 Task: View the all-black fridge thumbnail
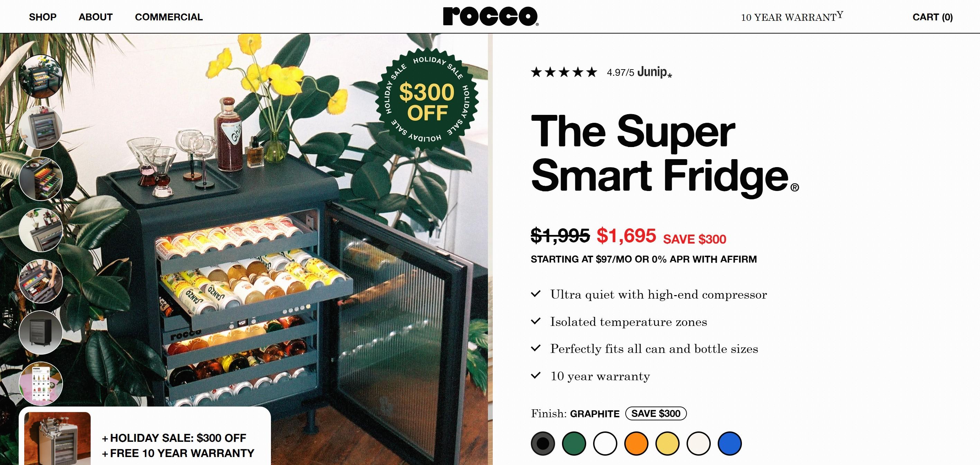pyautogui.click(x=41, y=332)
